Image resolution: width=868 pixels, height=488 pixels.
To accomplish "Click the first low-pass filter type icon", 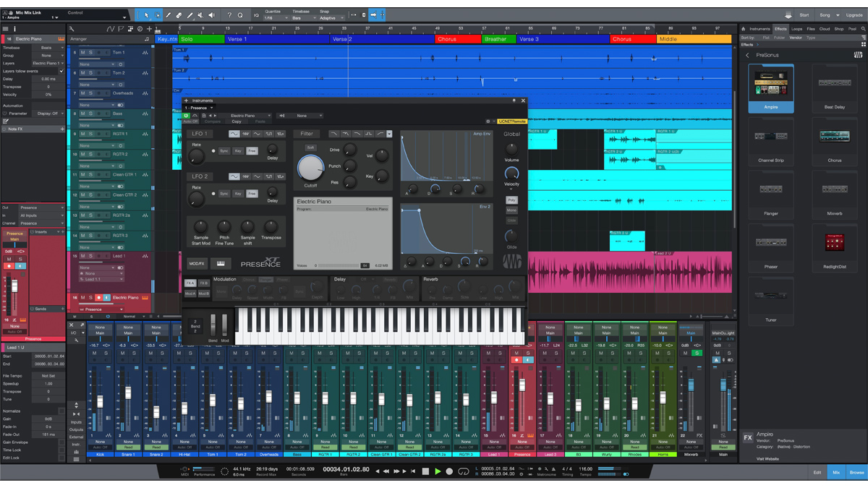I will [x=333, y=134].
